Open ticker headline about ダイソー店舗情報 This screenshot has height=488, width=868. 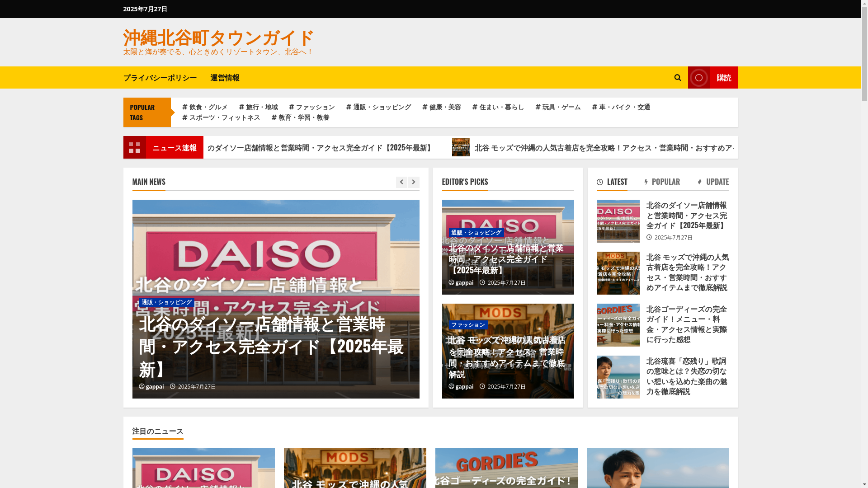(319, 148)
